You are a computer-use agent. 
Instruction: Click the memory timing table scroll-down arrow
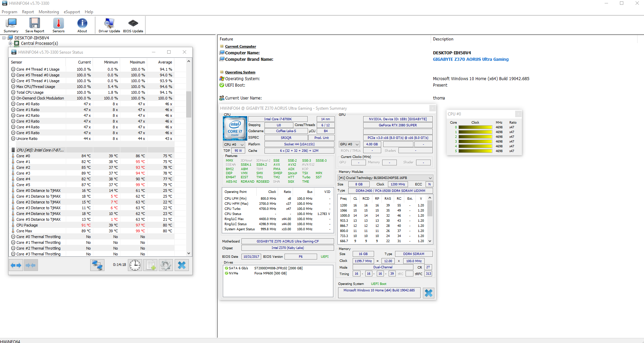[x=430, y=241]
